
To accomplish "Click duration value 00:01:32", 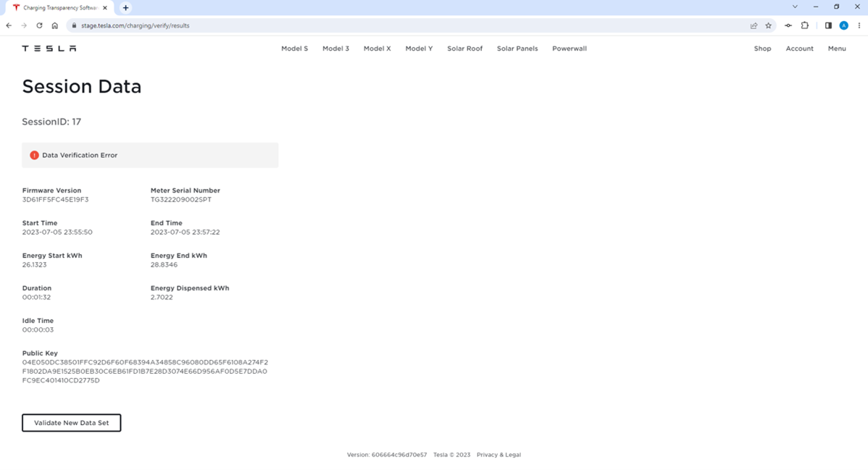I will click(x=36, y=297).
